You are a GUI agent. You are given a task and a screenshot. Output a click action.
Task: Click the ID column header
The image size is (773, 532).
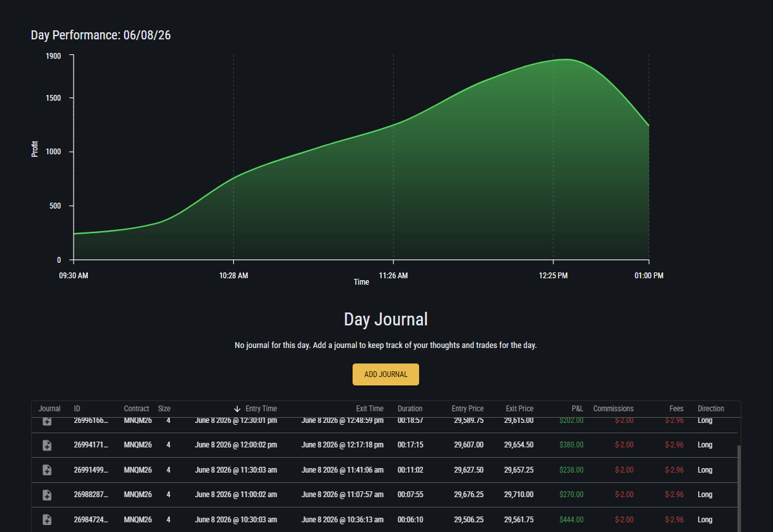tap(77, 409)
